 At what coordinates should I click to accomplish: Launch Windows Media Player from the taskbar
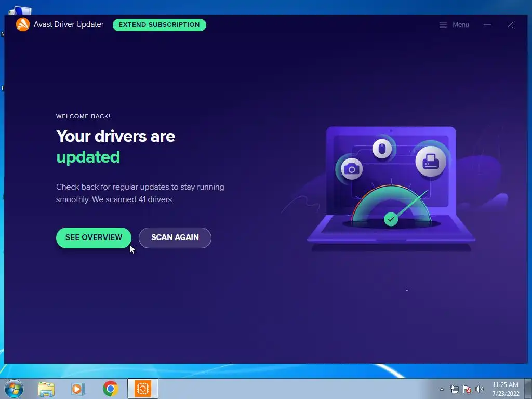point(77,389)
